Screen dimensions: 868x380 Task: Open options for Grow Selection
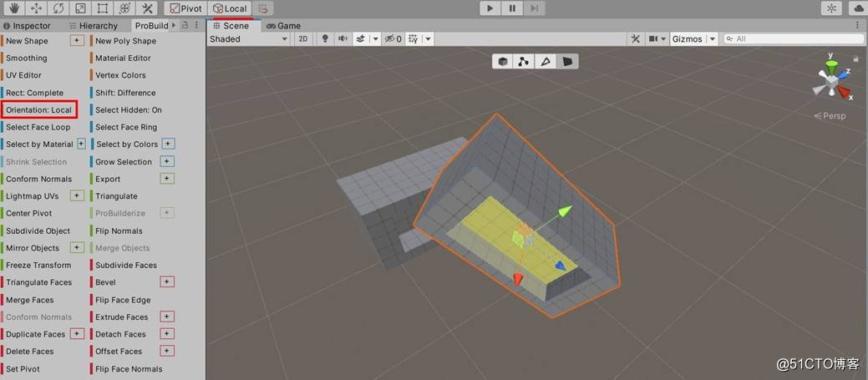(167, 161)
